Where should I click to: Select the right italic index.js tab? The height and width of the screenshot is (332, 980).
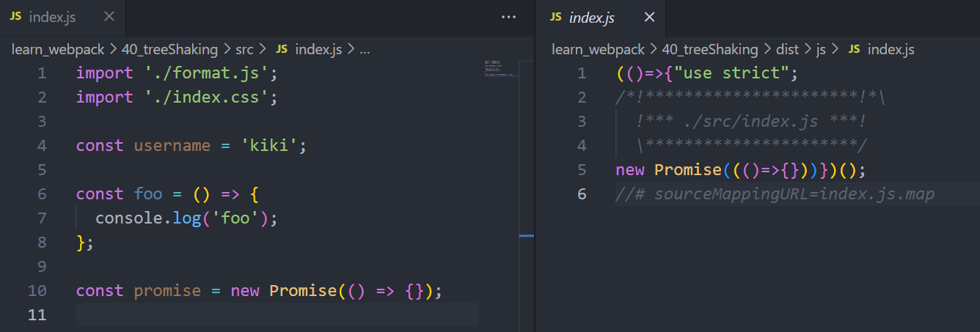(x=591, y=18)
